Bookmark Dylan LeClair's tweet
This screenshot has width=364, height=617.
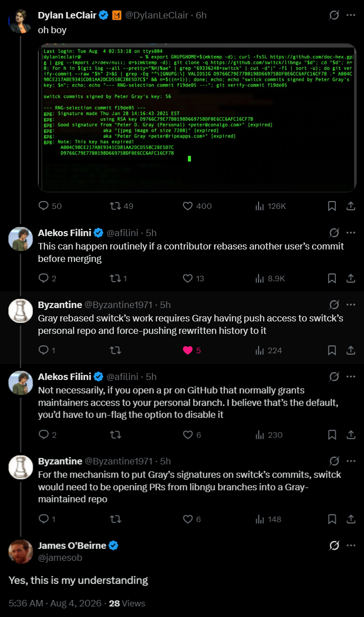(x=332, y=206)
